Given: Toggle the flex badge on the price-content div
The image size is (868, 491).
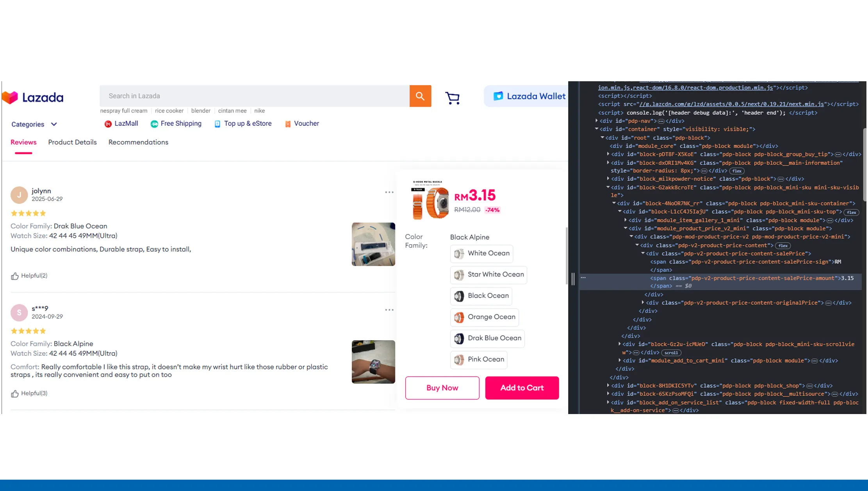Looking at the screenshot, I should pyautogui.click(x=783, y=245).
